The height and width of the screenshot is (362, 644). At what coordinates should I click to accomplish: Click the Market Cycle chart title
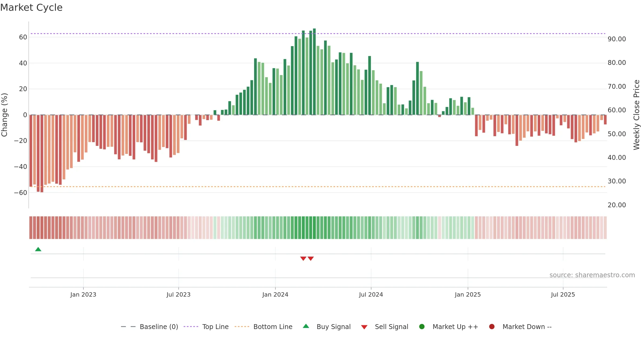(x=31, y=8)
